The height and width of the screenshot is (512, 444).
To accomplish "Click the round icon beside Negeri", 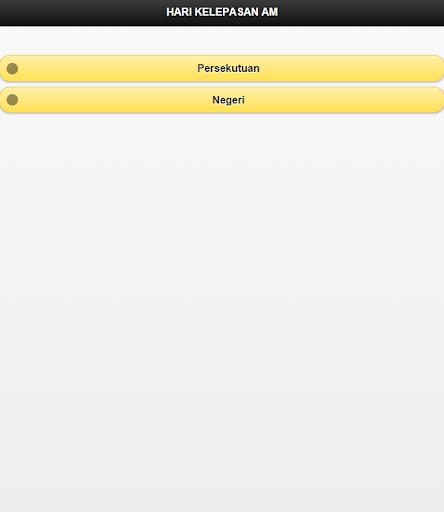I will point(12,100).
